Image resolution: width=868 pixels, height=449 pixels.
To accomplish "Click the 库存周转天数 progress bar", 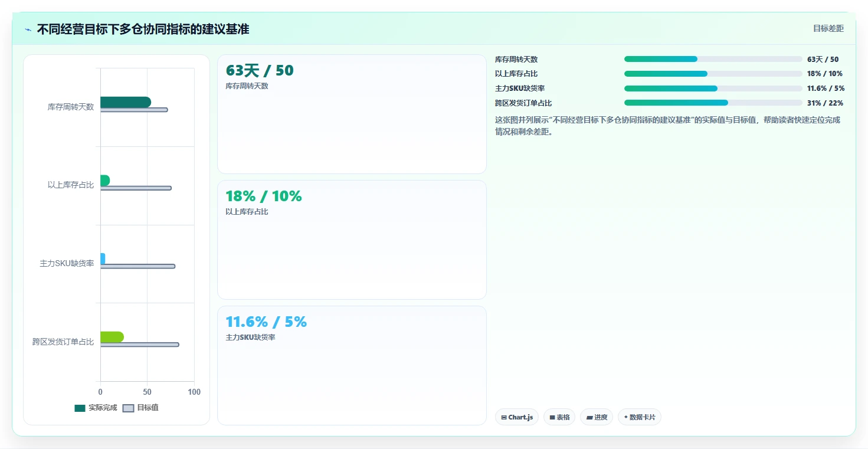I will [713, 59].
